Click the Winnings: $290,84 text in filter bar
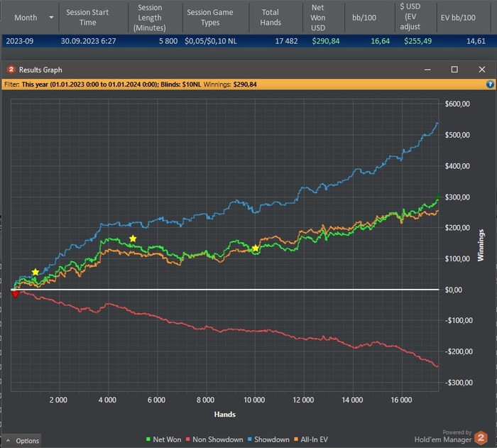This screenshot has width=497, height=448. pos(230,84)
